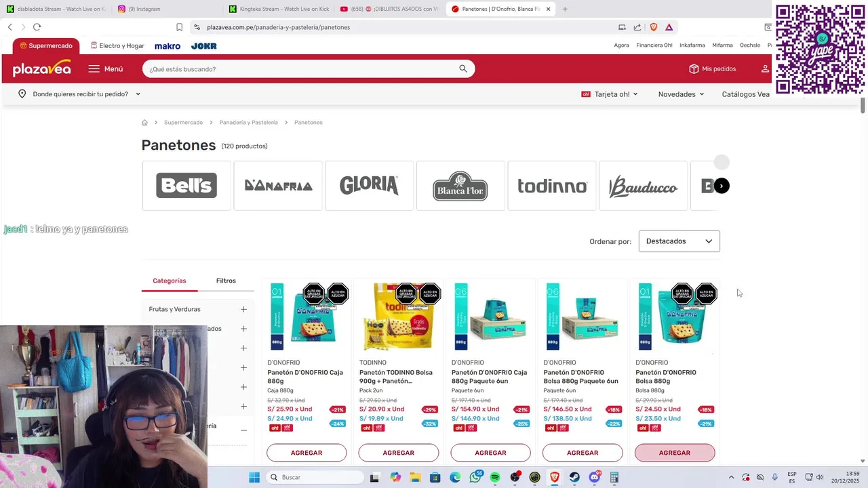
Task: Advance brand carousel with right arrow
Action: click(x=722, y=186)
